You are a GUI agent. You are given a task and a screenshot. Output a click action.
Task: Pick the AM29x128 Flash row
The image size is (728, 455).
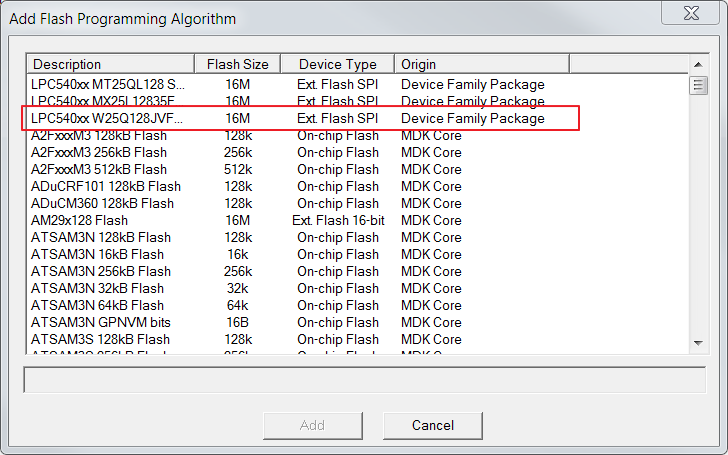coord(358,221)
